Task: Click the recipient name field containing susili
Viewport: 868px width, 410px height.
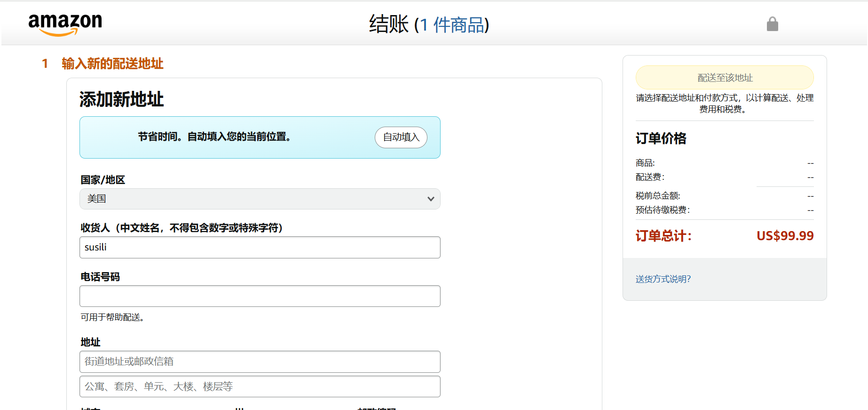Action: click(260, 247)
